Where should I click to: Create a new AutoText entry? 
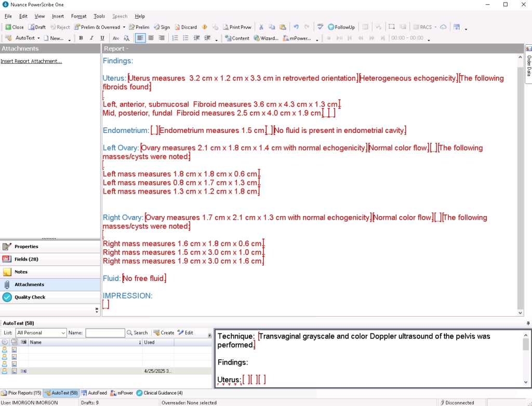coord(164,333)
